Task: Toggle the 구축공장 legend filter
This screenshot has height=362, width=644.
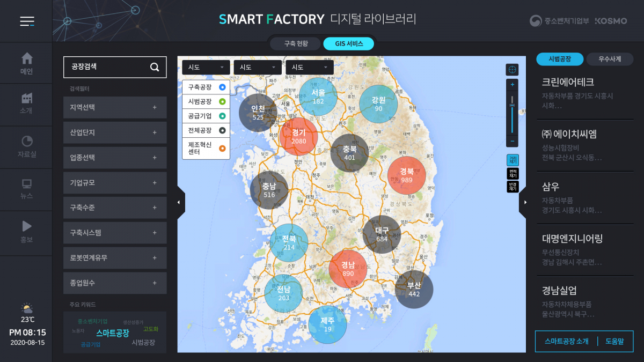Action: [x=206, y=86]
